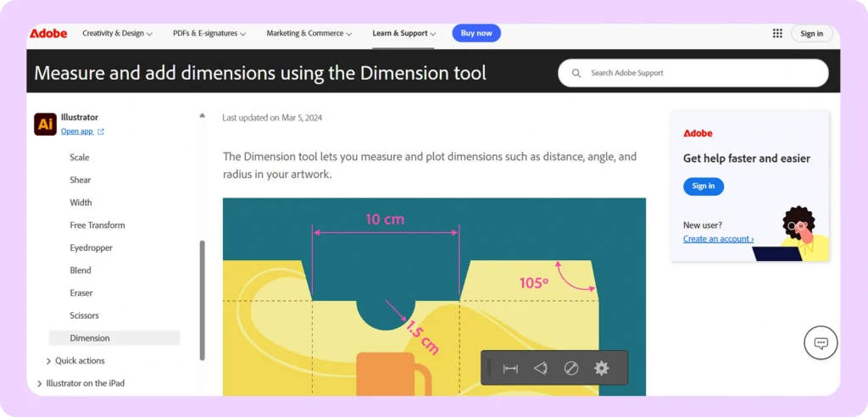Expand Illustrator on the iPad section
Viewport: 868px width, 417px height.
click(x=81, y=383)
